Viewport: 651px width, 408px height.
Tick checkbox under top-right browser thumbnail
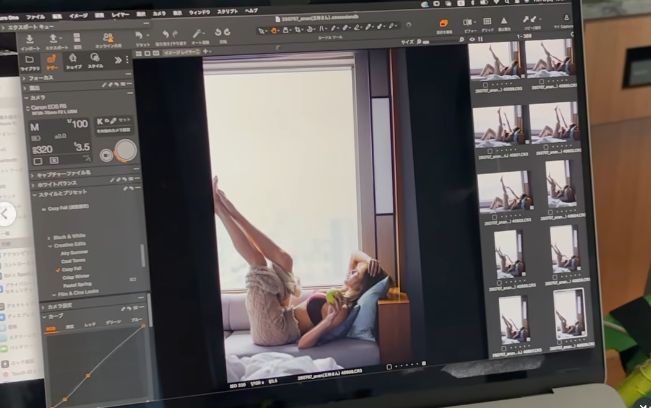click(541, 82)
